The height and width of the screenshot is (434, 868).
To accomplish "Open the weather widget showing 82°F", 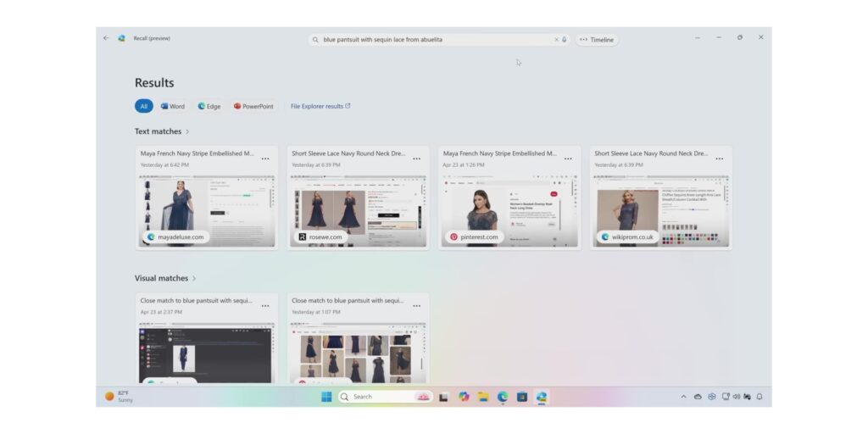I will pos(119,397).
